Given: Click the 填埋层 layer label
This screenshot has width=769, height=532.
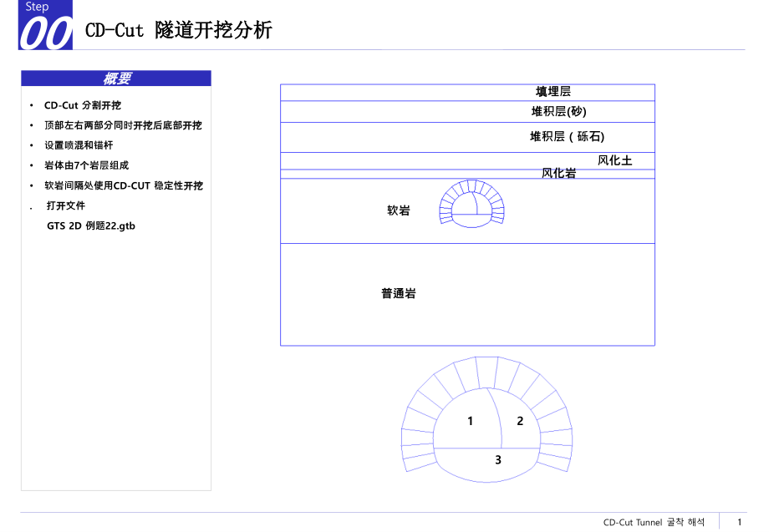Looking at the screenshot, I should (553, 92).
